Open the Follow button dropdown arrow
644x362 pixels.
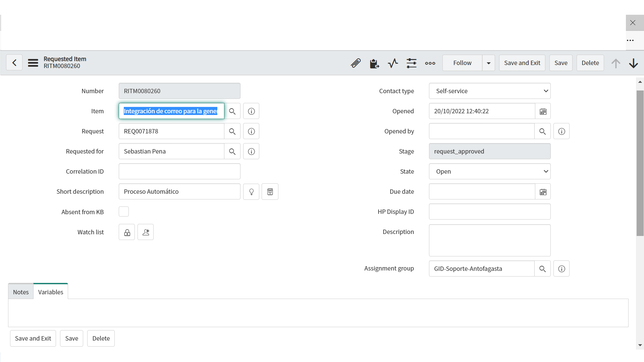(x=489, y=63)
